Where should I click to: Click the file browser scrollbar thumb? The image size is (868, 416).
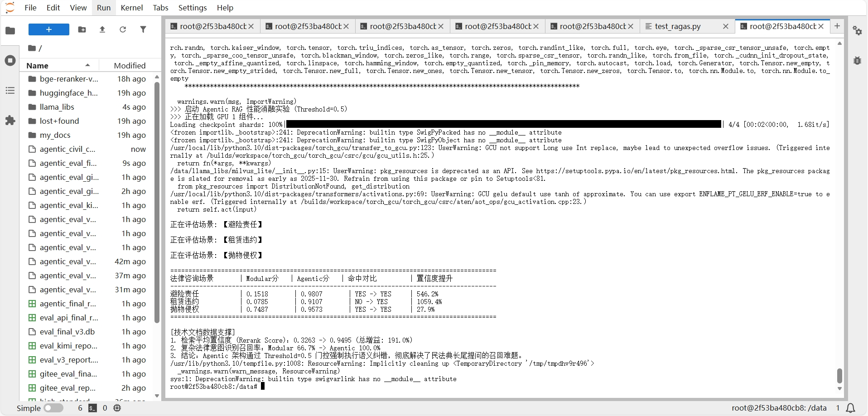(157, 202)
